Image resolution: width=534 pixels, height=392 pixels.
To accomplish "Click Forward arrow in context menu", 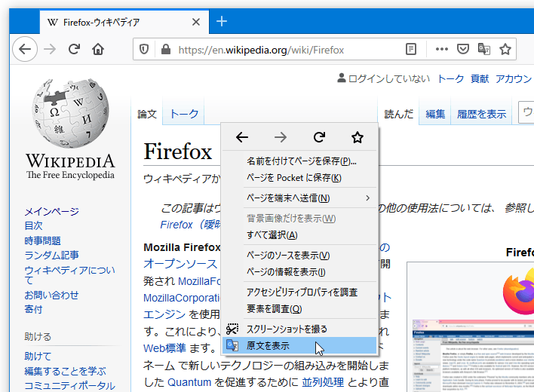I will (281, 137).
